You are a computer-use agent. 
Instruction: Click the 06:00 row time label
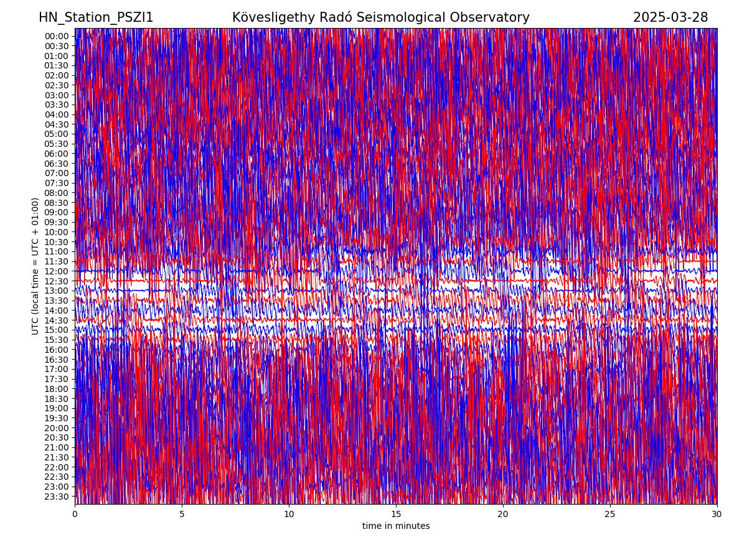[x=57, y=154]
